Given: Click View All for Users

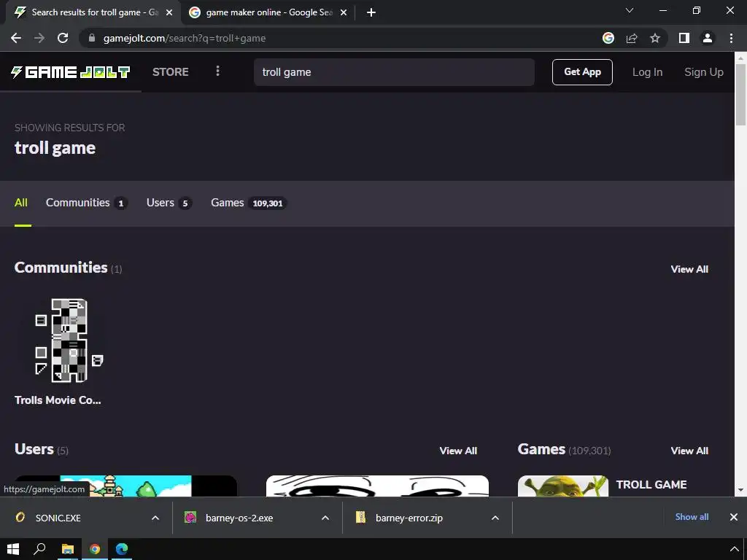Looking at the screenshot, I should [x=458, y=451].
